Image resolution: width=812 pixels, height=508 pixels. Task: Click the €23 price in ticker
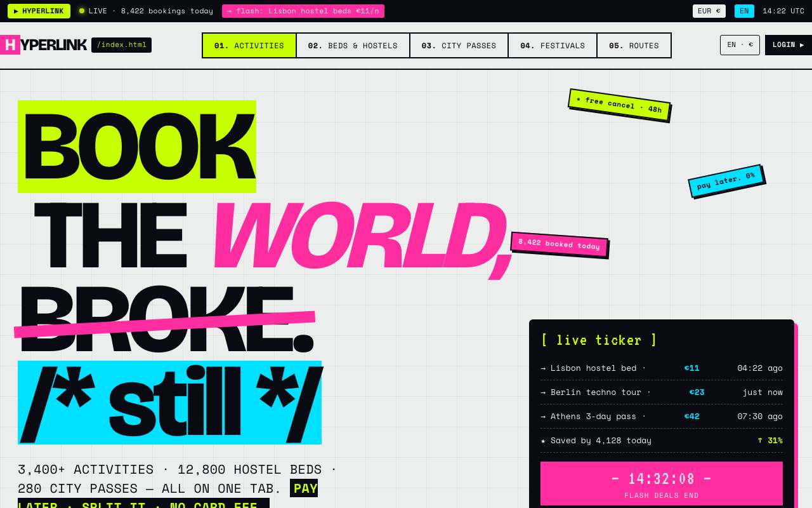697,392
